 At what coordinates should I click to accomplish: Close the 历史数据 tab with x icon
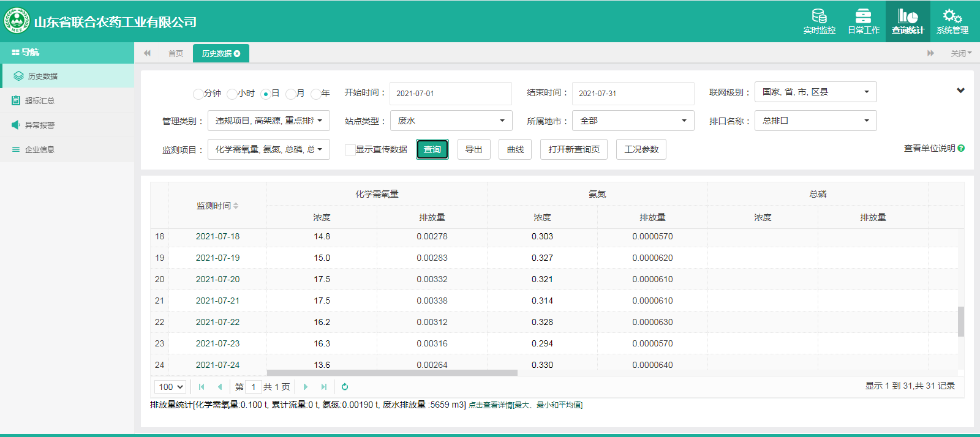pyautogui.click(x=237, y=54)
